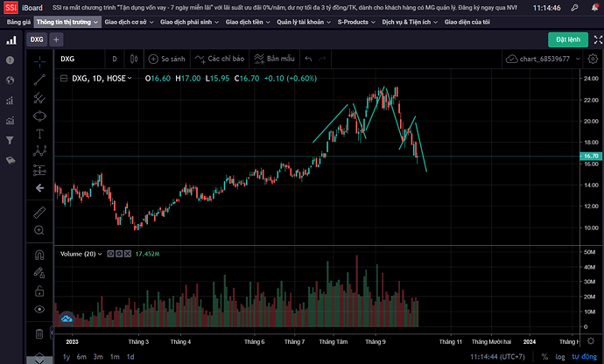Click the filter funnel sidebar icon
The width and height of the screenshot is (604, 364).
point(10,141)
